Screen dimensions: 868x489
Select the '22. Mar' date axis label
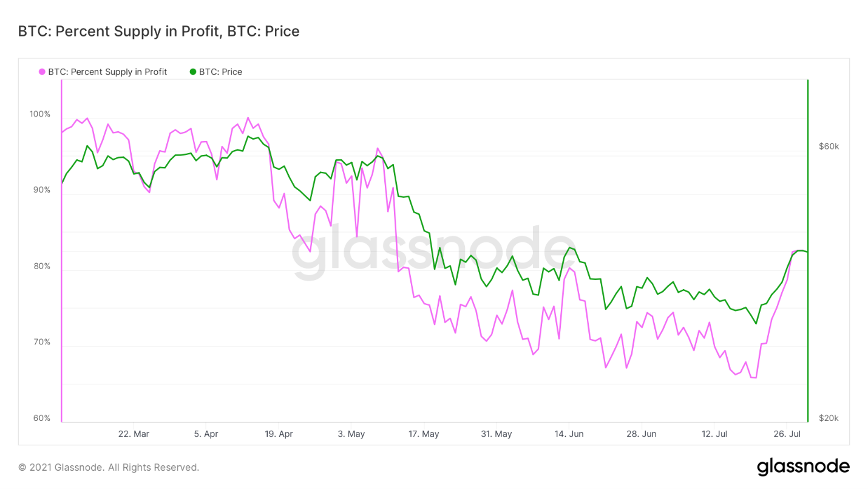[x=134, y=434]
